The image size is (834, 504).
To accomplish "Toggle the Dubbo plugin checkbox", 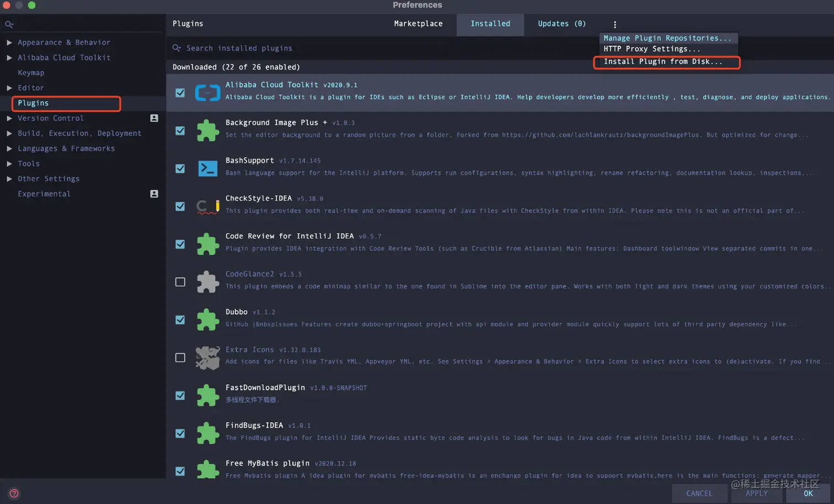I will click(180, 320).
